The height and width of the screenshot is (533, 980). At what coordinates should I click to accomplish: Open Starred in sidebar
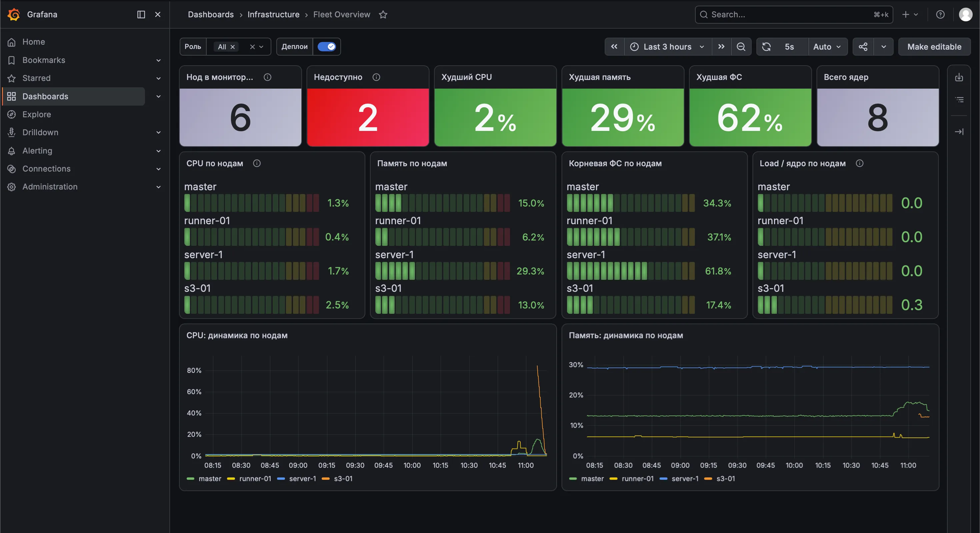37,78
